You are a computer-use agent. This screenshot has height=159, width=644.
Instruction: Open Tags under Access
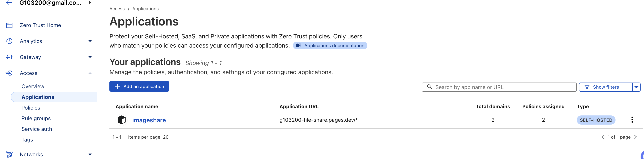pyautogui.click(x=27, y=140)
